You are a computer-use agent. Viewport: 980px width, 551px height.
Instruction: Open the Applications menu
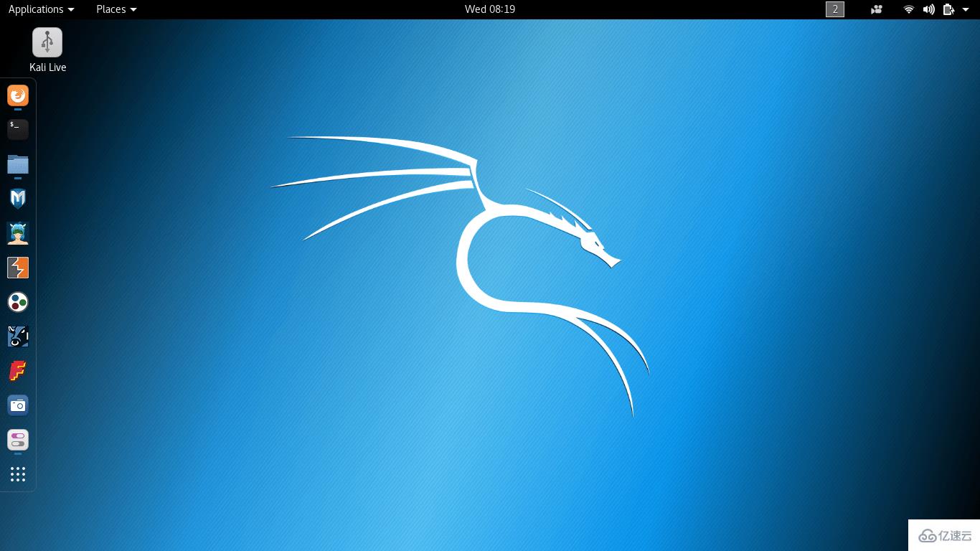click(x=41, y=9)
